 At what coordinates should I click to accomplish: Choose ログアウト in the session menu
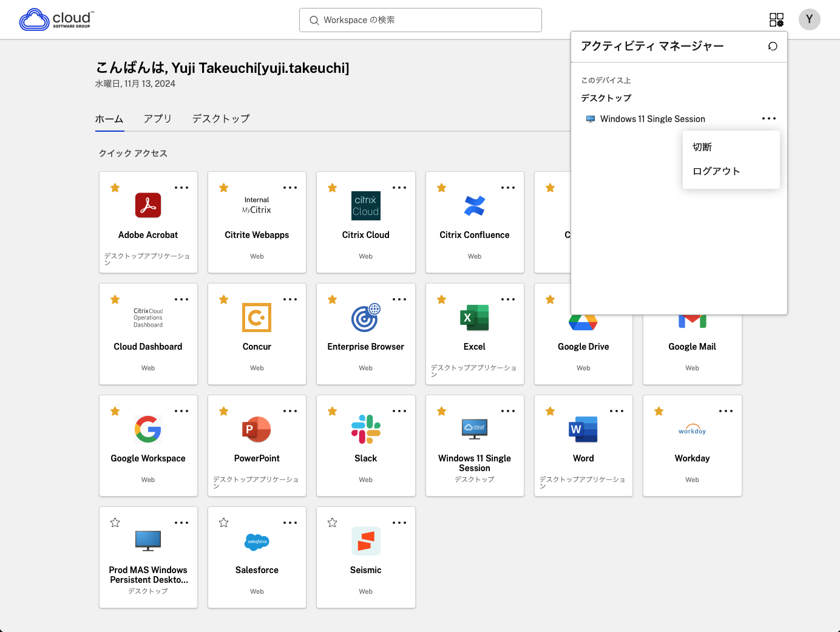tap(716, 171)
